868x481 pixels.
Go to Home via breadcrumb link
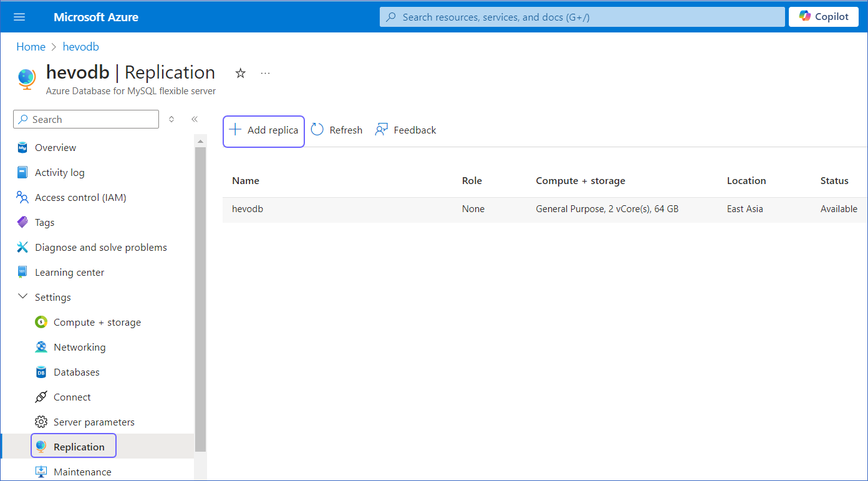pos(31,47)
